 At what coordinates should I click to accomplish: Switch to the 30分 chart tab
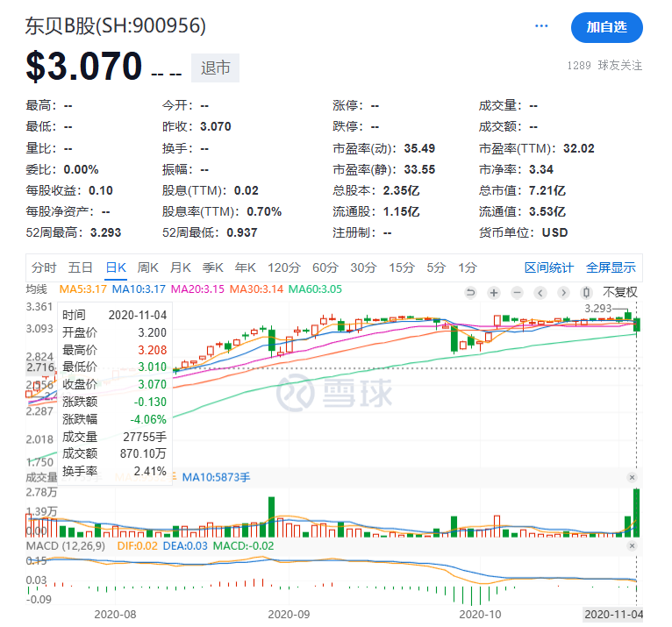coord(363,267)
